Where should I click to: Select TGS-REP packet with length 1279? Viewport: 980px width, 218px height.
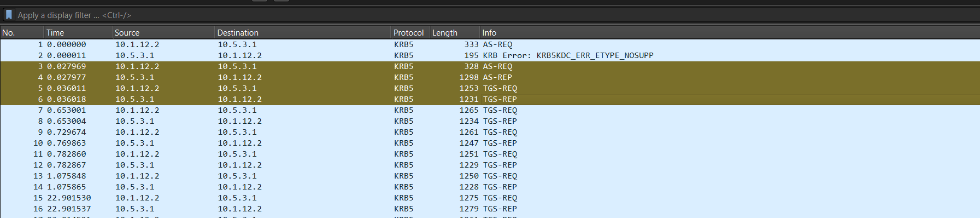point(490,209)
